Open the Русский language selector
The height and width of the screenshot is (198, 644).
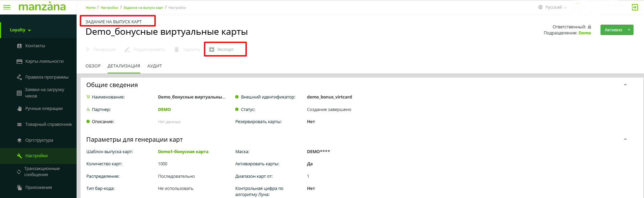pos(553,7)
